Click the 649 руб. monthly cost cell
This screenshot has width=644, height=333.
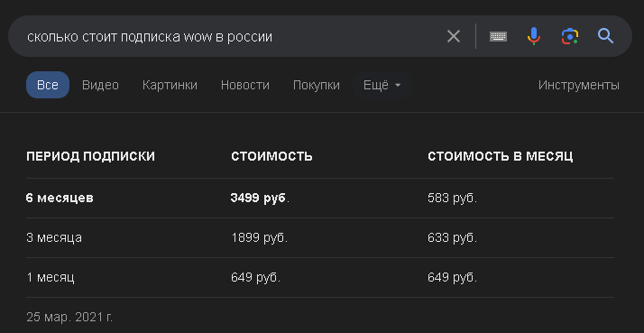[x=452, y=278]
